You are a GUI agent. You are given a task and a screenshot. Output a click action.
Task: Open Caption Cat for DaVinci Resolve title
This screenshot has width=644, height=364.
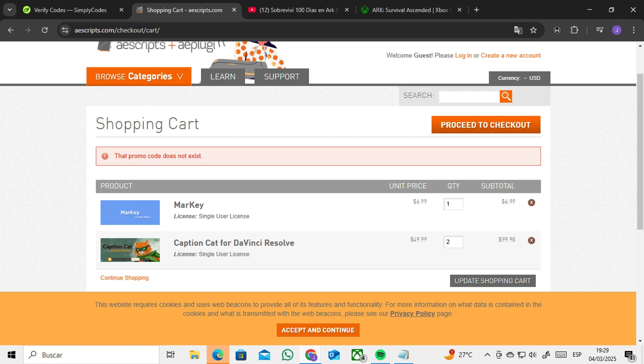[234, 243]
